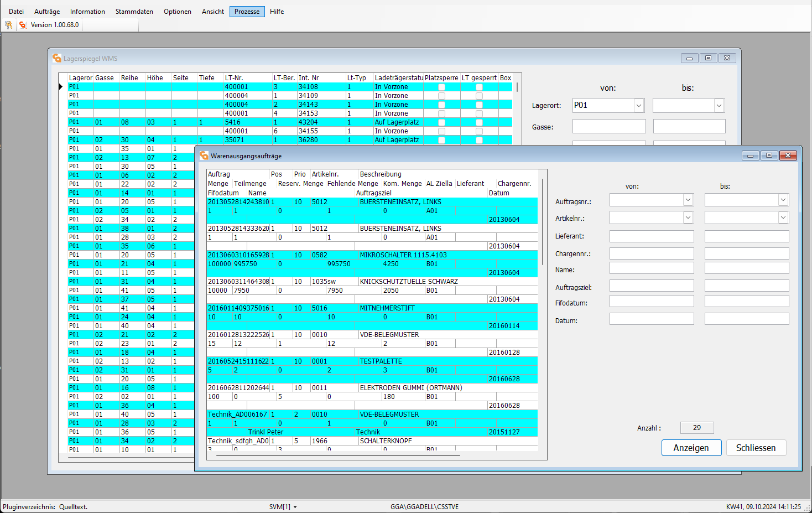Screen dimensions: 812x513
Task: Focus the Lieferant von input field
Action: [x=652, y=236]
